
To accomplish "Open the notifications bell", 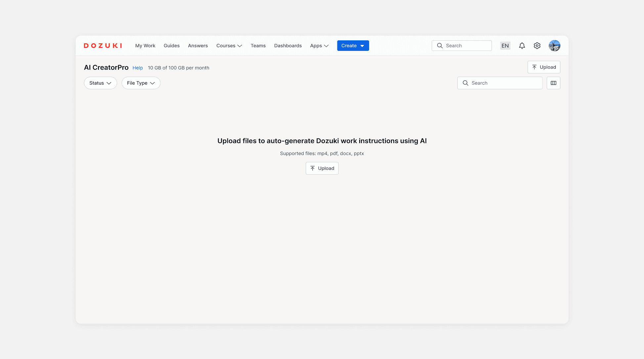I will tap(522, 46).
